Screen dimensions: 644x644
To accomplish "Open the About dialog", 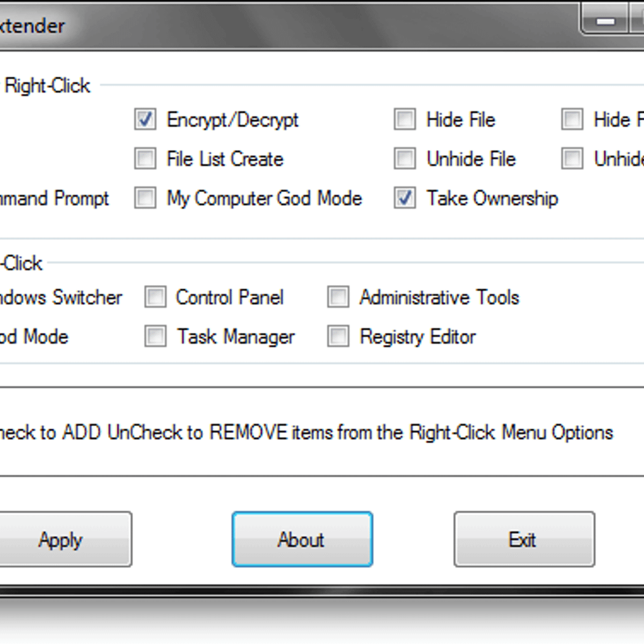I will coord(302,539).
